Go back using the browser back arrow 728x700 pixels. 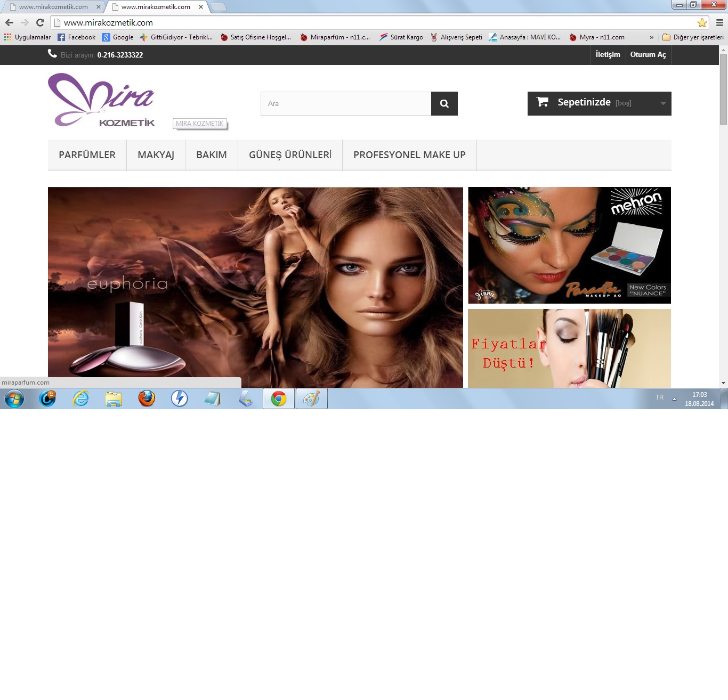coord(9,22)
